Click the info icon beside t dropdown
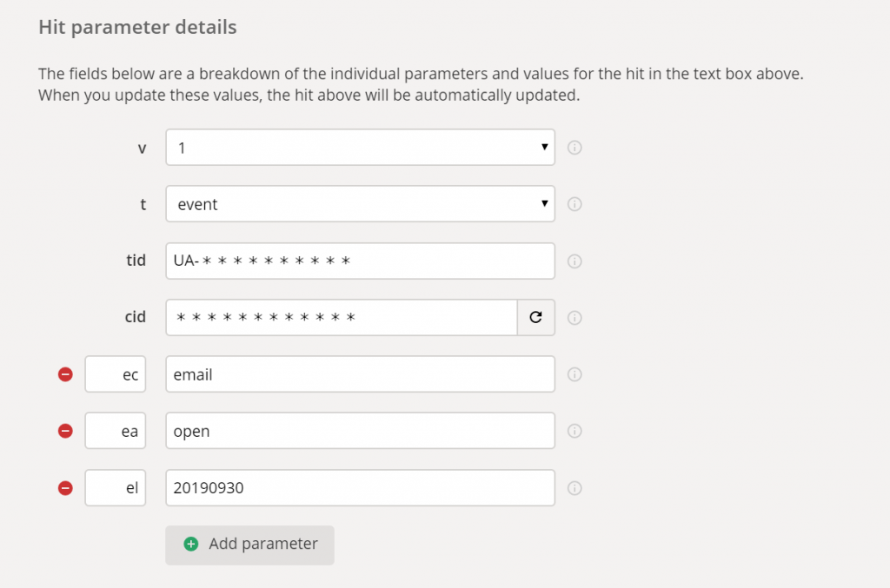The image size is (890, 588). coord(575,204)
